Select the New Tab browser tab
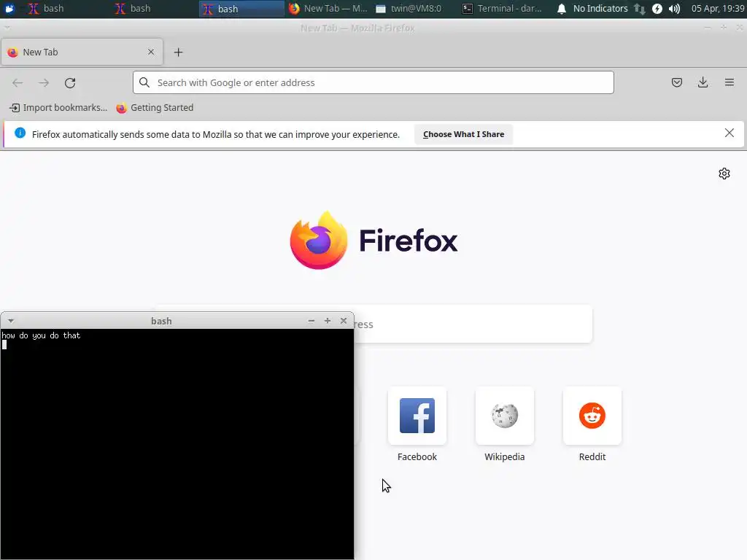The width and height of the screenshot is (747, 560). pyautogui.click(x=82, y=52)
